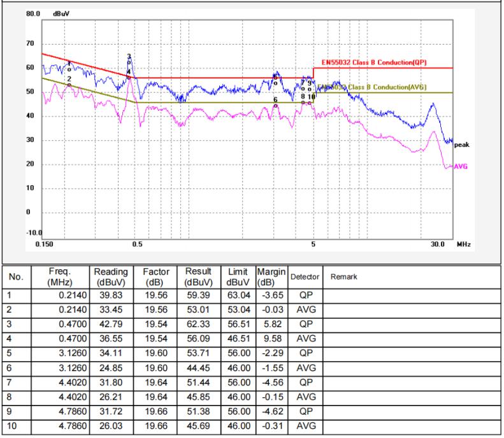The width and height of the screenshot is (504, 438).
Task: Select marker 2 on the AVG trace
Action: (69, 83)
